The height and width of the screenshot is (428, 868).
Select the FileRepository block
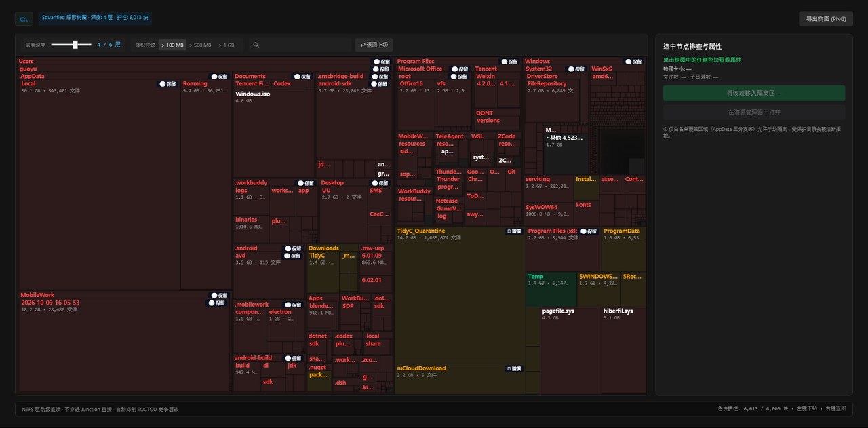point(552,102)
